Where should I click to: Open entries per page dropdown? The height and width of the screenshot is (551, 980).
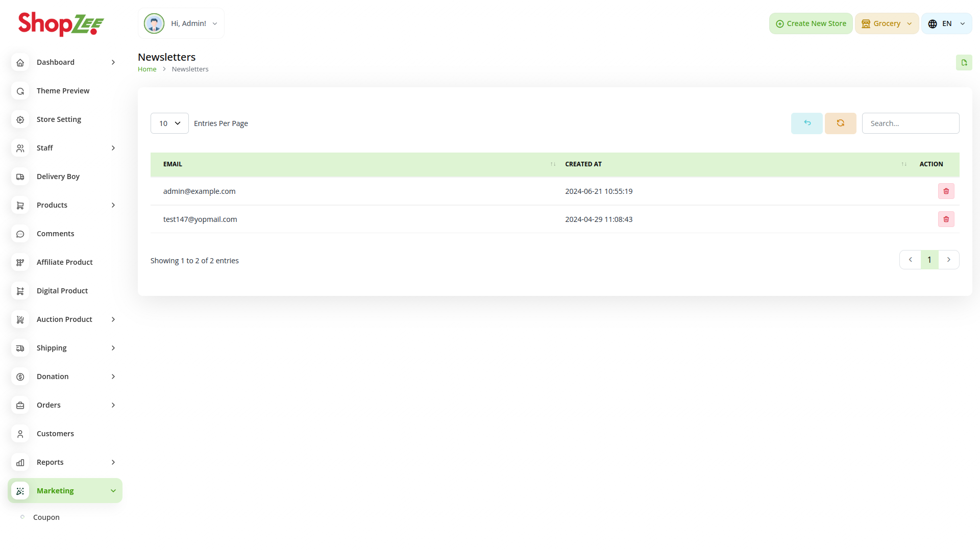point(169,123)
